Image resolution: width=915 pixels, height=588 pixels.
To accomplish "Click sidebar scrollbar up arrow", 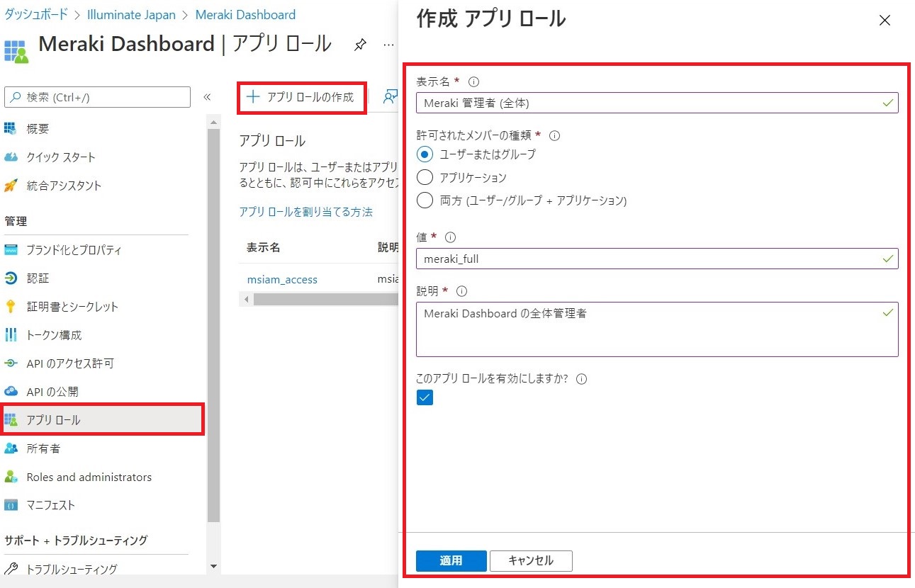I will 214,122.
